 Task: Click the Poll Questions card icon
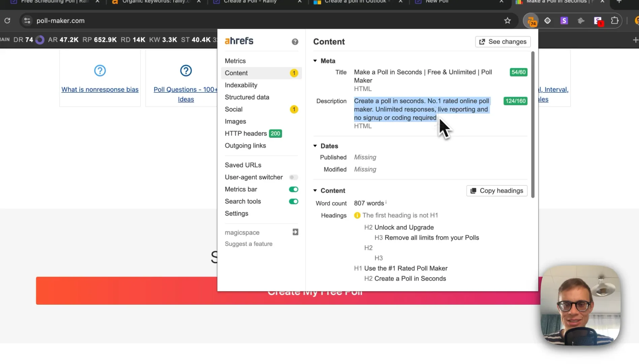tap(186, 70)
